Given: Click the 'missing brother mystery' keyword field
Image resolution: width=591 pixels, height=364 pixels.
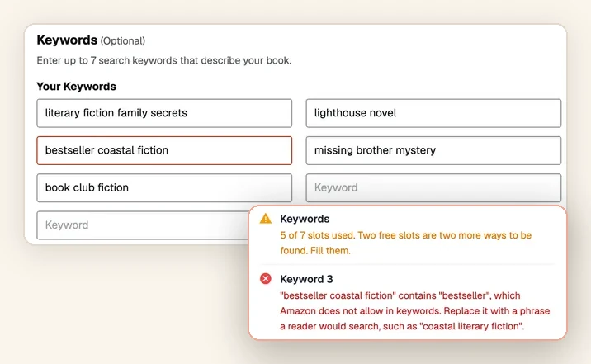Looking at the screenshot, I should tap(433, 150).
